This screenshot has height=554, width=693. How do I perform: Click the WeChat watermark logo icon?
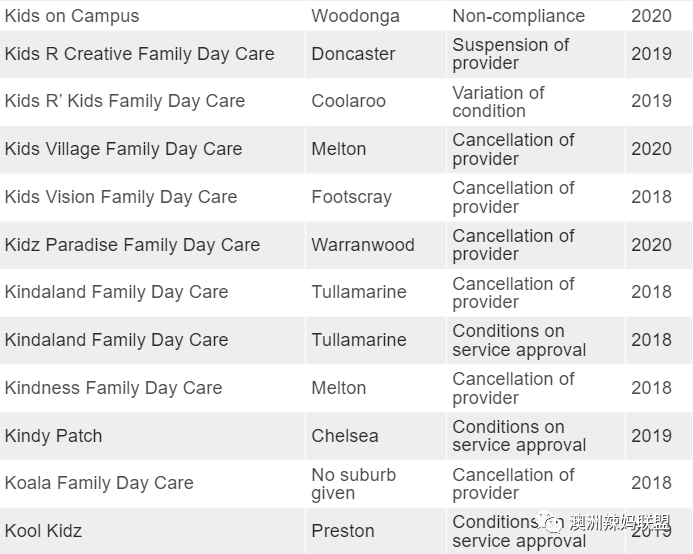[x=548, y=523]
